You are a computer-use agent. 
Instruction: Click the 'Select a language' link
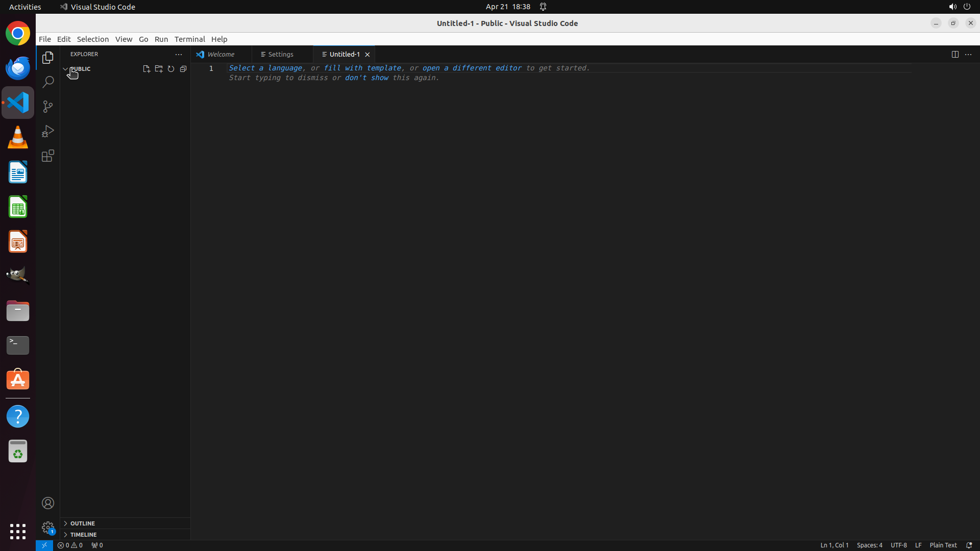265,68
